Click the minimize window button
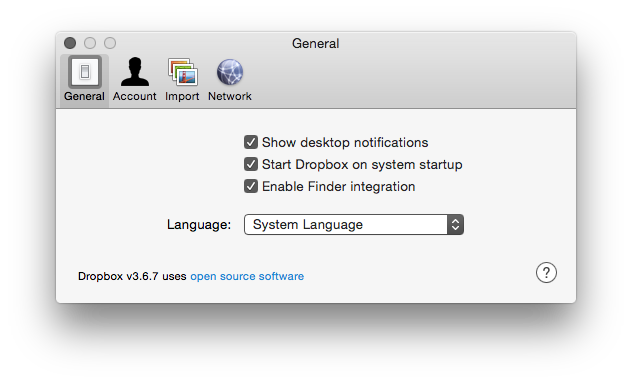 90,43
